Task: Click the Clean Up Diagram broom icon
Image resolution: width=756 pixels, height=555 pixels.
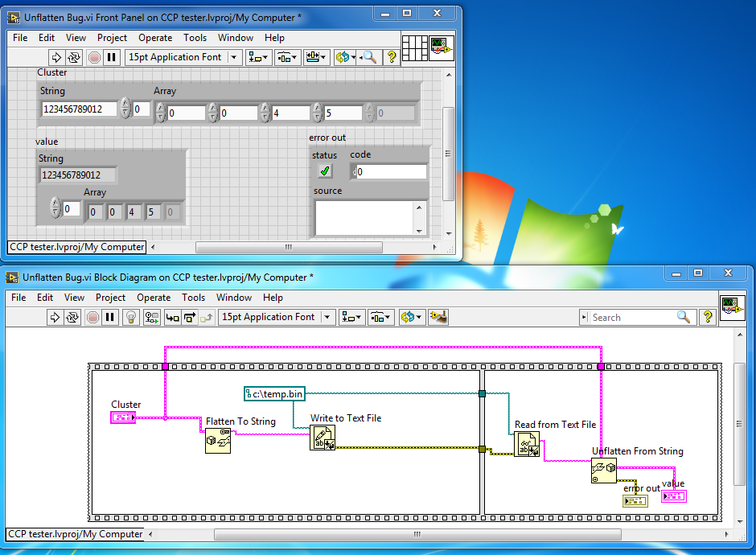Action: pos(438,317)
